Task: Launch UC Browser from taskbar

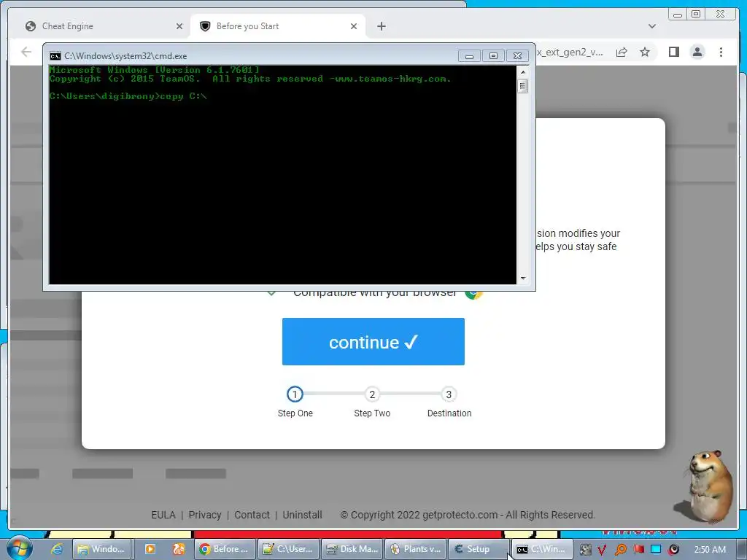Action: 179,549
